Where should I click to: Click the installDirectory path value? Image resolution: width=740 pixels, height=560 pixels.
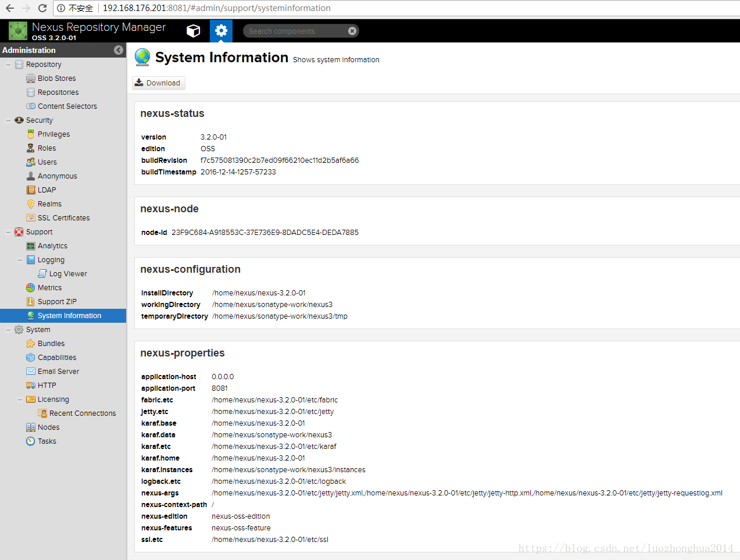(x=259, y=293)
